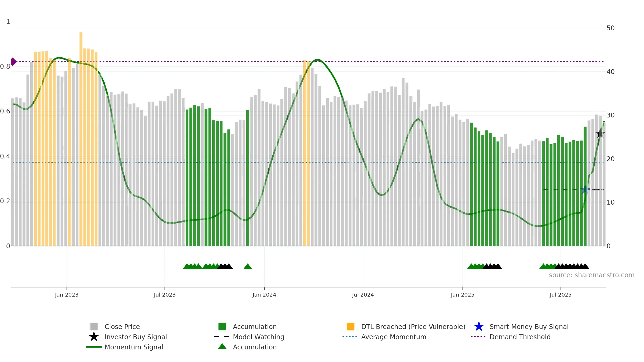Click the Close Price legend label
The width and height of the screenshot is (644, 362).
pos(122,327)
